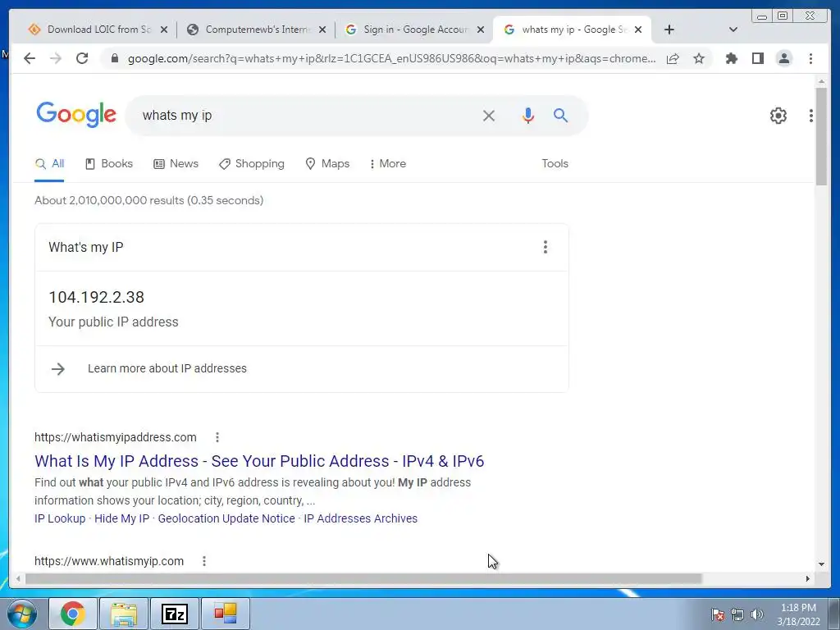This screenshot has height=630, width=840.
Task: Open Windows Explorer from taskbar
Action: [124, 614]
